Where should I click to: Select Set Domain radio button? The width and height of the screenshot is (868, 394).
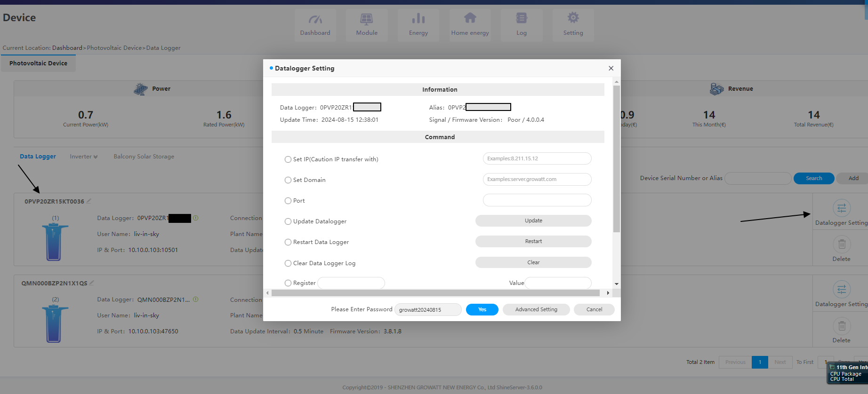(x=288, y=180)
